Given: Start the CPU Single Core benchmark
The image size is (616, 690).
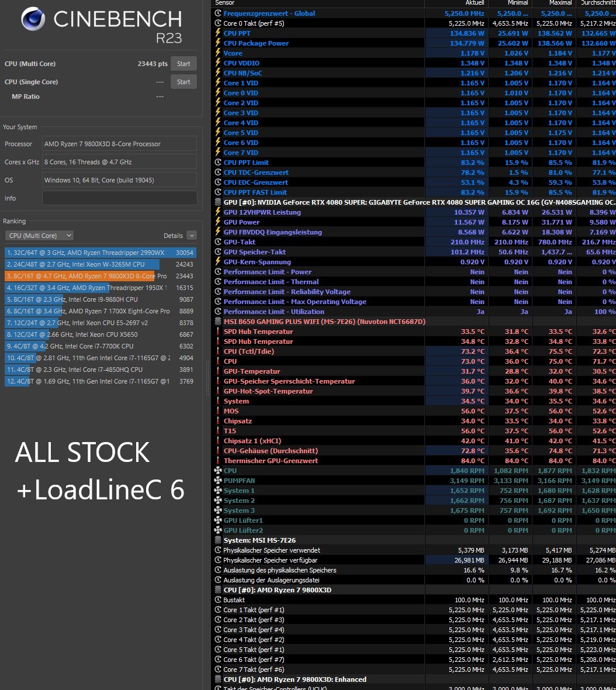Looking at the screenshot, I should [x=184, y=81].
